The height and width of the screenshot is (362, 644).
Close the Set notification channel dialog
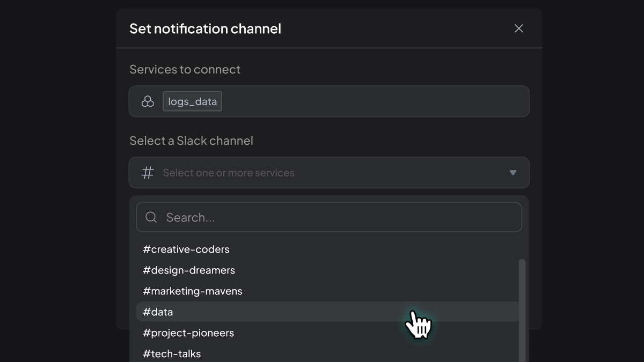518,28
